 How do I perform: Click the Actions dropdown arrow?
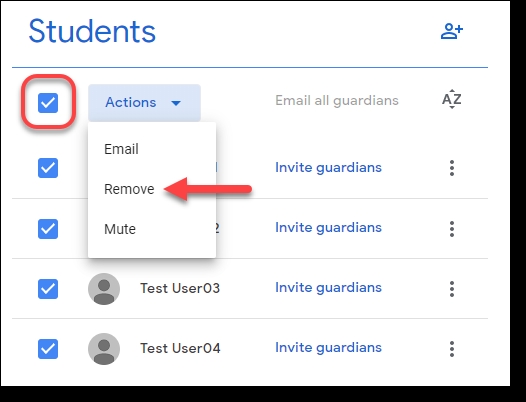[176, 103]
